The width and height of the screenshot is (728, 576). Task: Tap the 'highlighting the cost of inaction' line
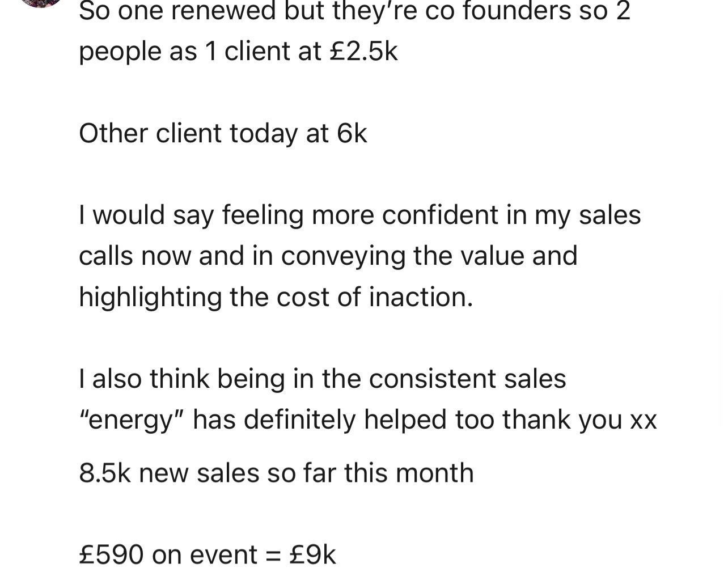click(276, 297)
